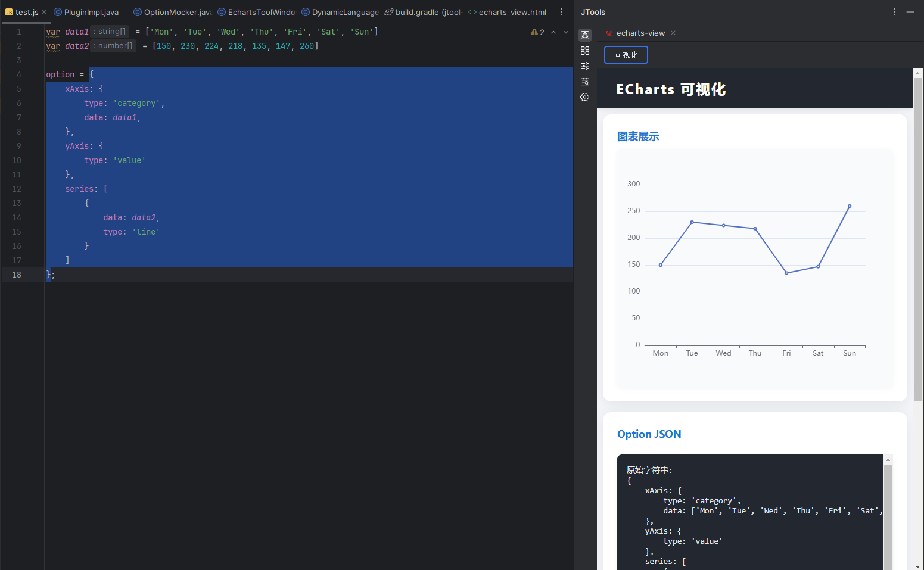Select the Sun data point on the line chart

[x=850, y=205]
